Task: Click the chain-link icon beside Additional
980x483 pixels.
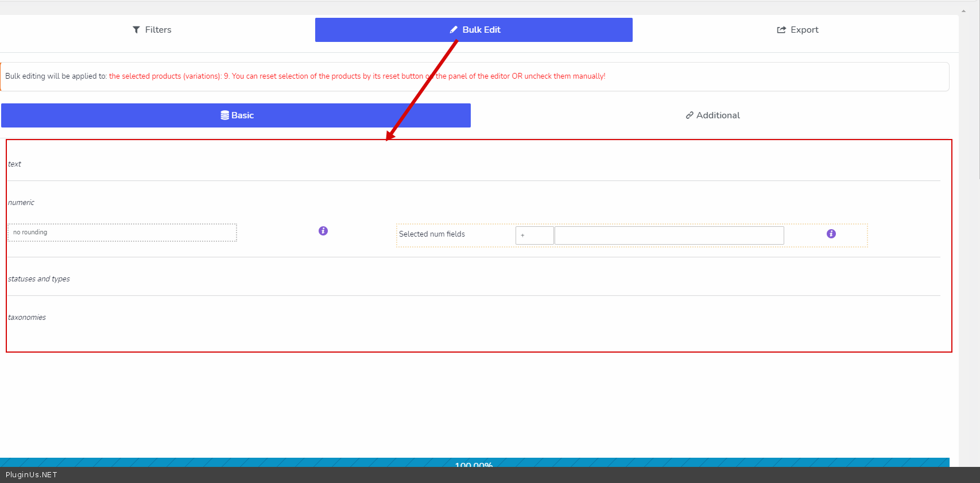Action: 690,115
